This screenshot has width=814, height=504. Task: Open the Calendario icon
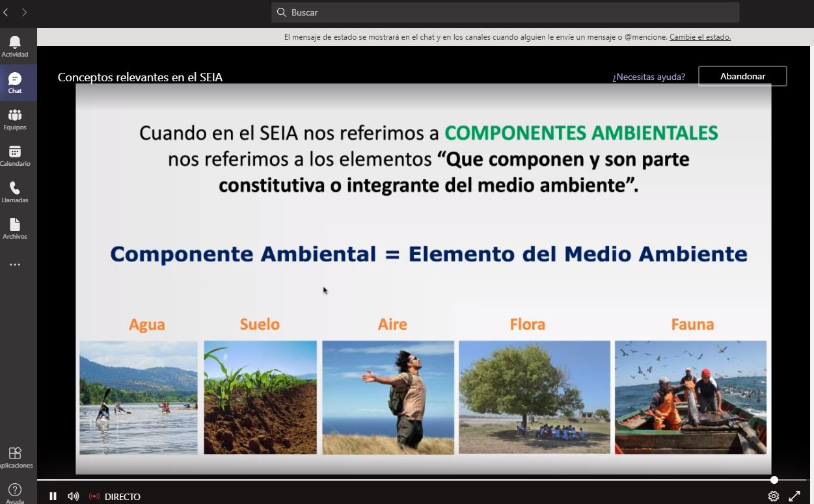point(15,155)
